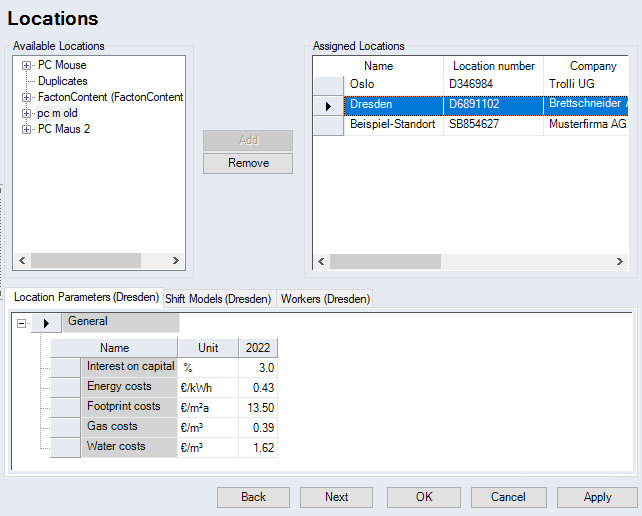Click Apply to save changes
This screenshot has width=642, height=516.
point(597,497)
